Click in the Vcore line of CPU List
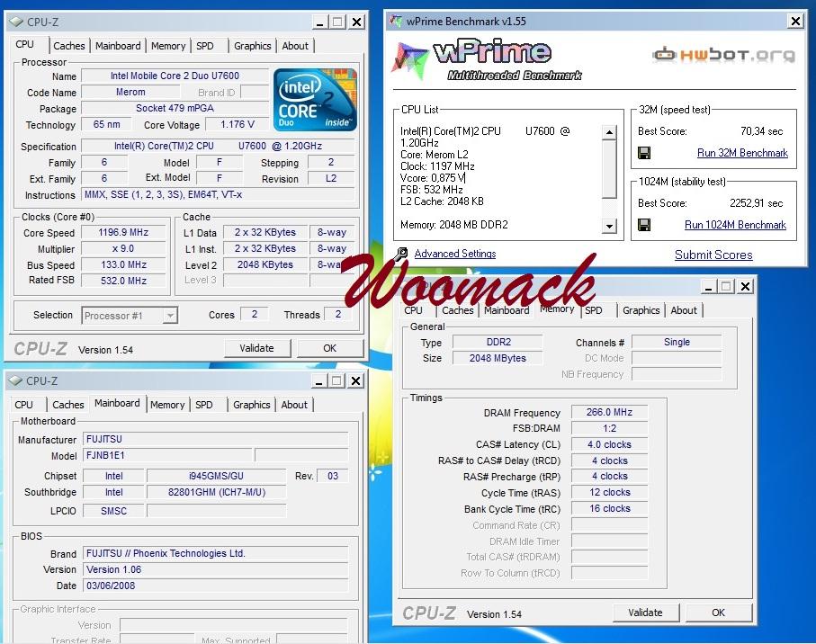The width and height of the screenshot is (816, 644). [x=433, y=178]
